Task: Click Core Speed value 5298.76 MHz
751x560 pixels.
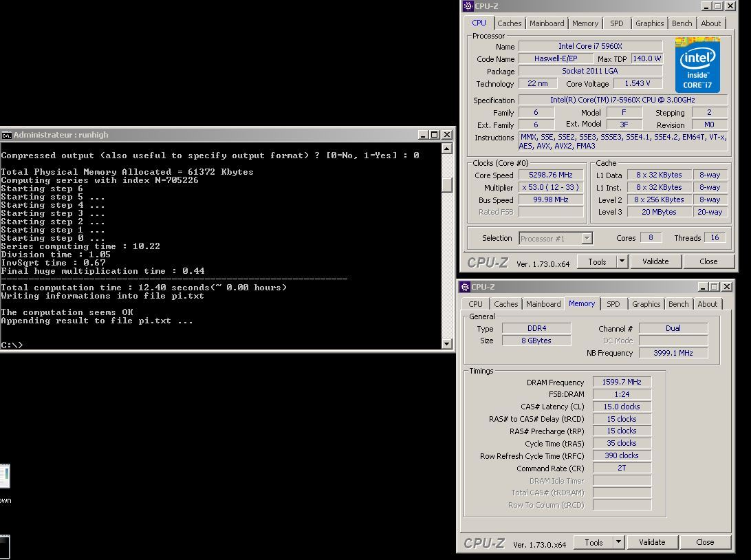Action: pos(551,175)
